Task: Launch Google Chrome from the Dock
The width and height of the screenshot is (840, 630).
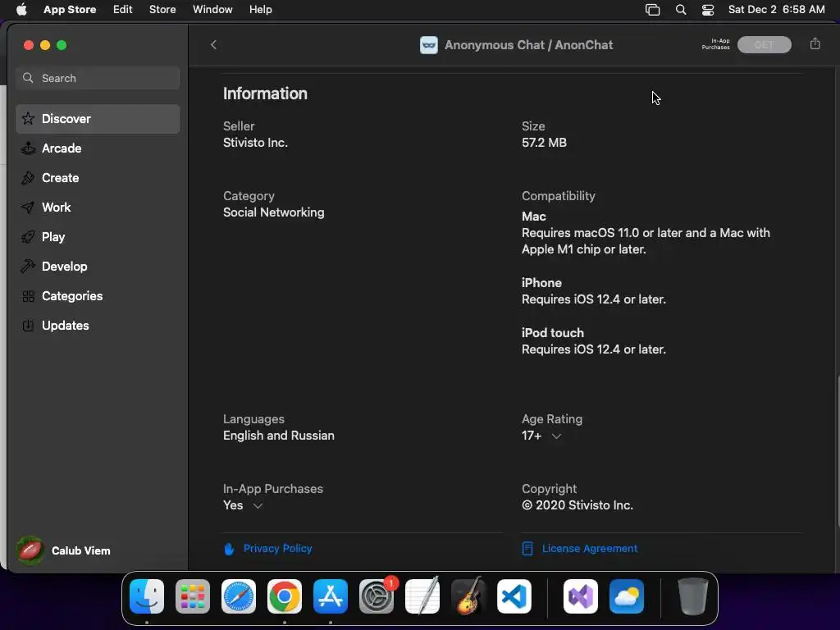Action: (x=285, y=596)
